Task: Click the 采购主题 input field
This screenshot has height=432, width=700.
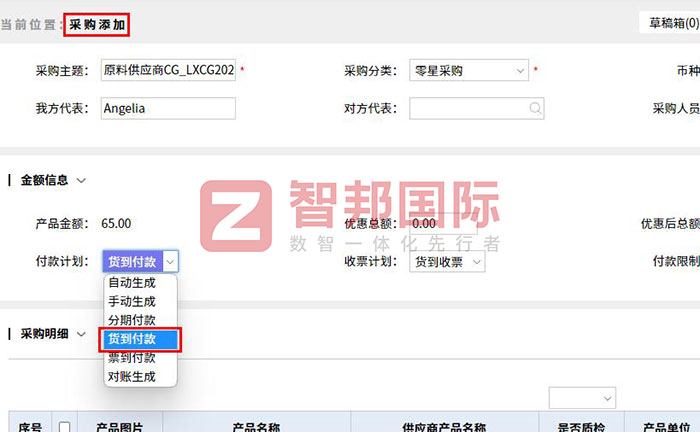Action: [x=168, y=71]
